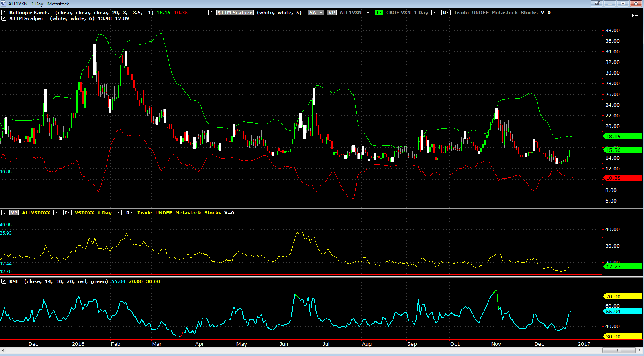This screenshot has width=644, height=356.
Task: Click the 17.44 level label in VSTOXX pane
Action: 6,264
